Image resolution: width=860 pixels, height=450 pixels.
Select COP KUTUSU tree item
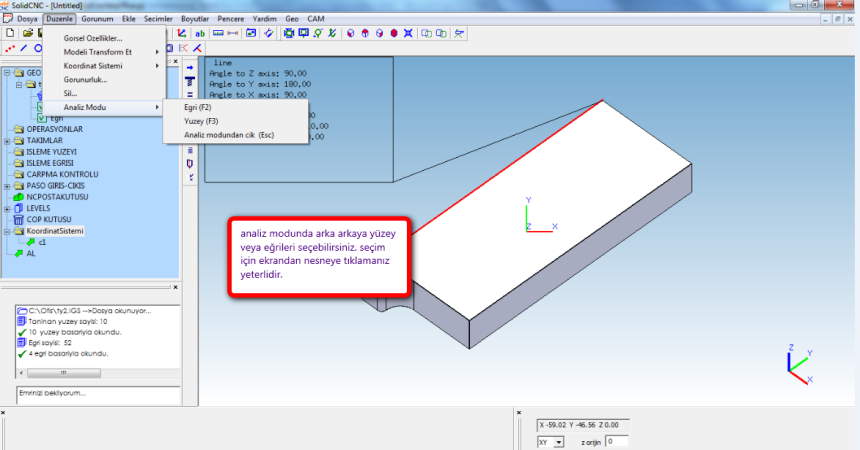tap(49, 220)
